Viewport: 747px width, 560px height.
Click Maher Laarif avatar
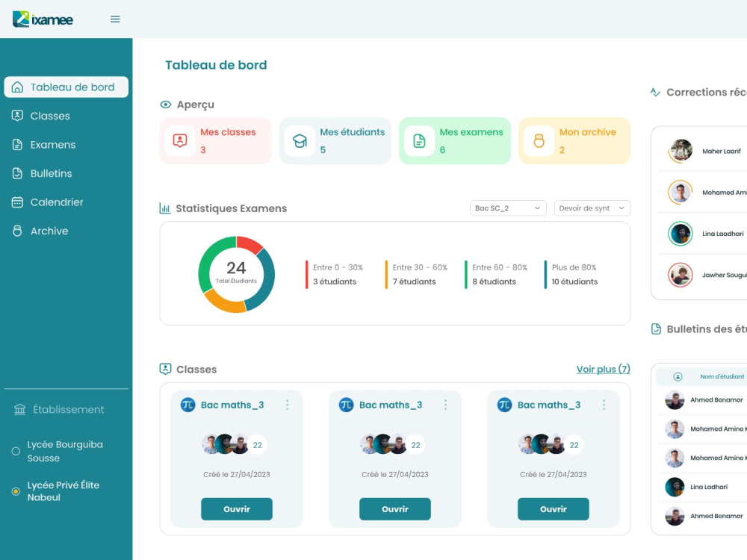(x=681, y=151)
